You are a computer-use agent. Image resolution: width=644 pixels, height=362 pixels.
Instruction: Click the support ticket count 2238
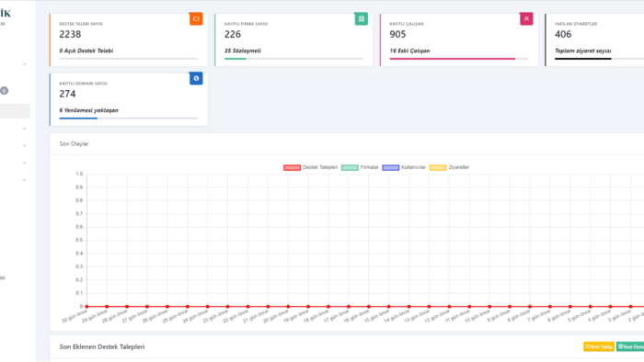click(x=70, y=34)
